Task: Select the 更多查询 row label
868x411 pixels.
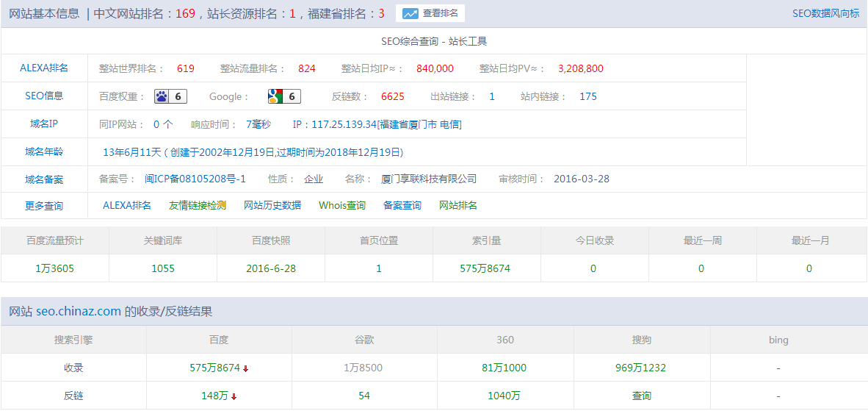Action: click(x=44, y=206)
